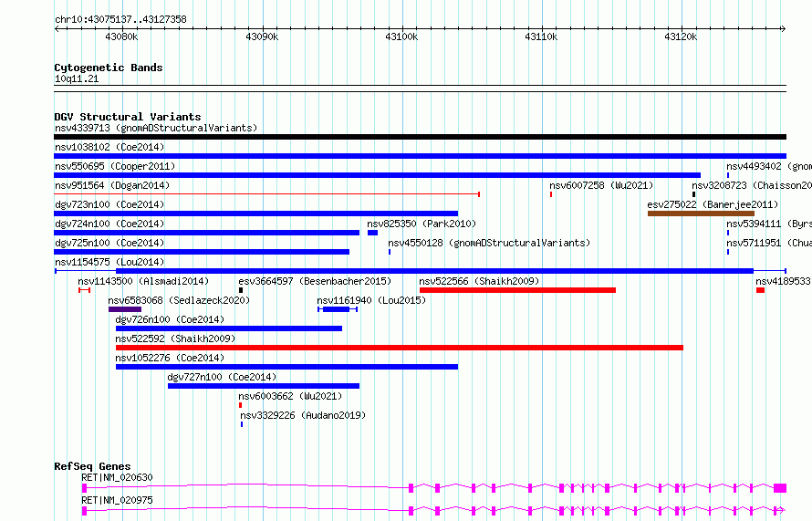Click the 43110k ruler label
This screenshot has width=812, height=521.
click(x=541, y=36)
